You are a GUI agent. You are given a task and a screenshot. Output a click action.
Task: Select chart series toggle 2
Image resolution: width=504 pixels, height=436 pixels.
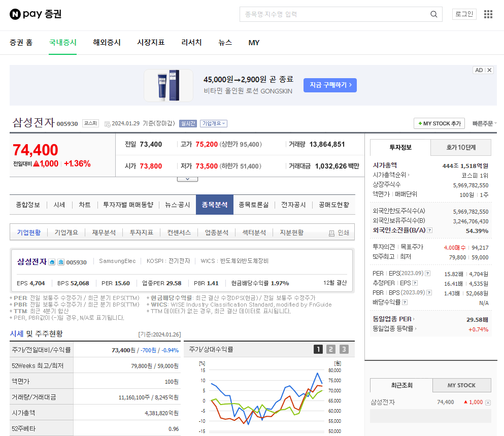click(330, 349)
